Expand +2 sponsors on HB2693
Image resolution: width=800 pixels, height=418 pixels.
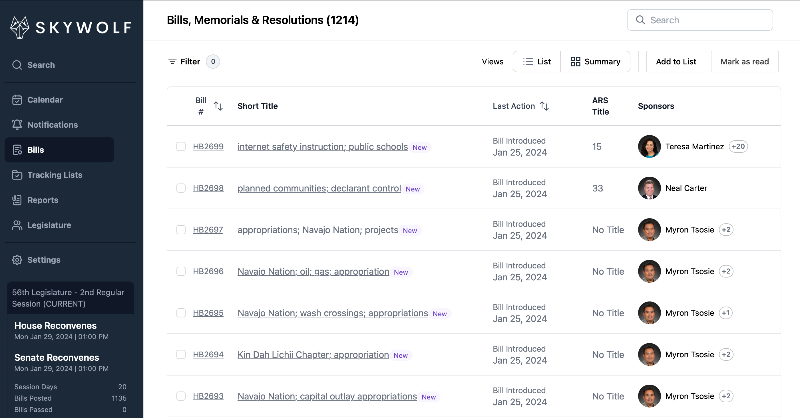click(x=726, y=396)
